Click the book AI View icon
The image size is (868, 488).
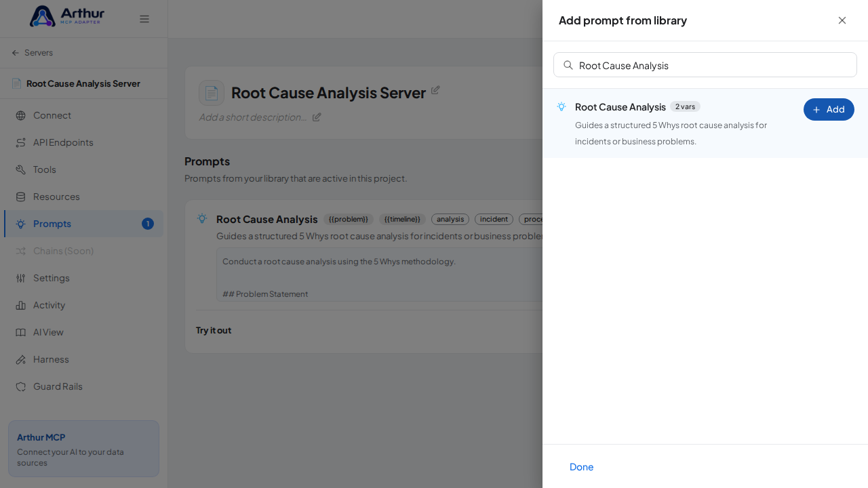pos(21,332)
